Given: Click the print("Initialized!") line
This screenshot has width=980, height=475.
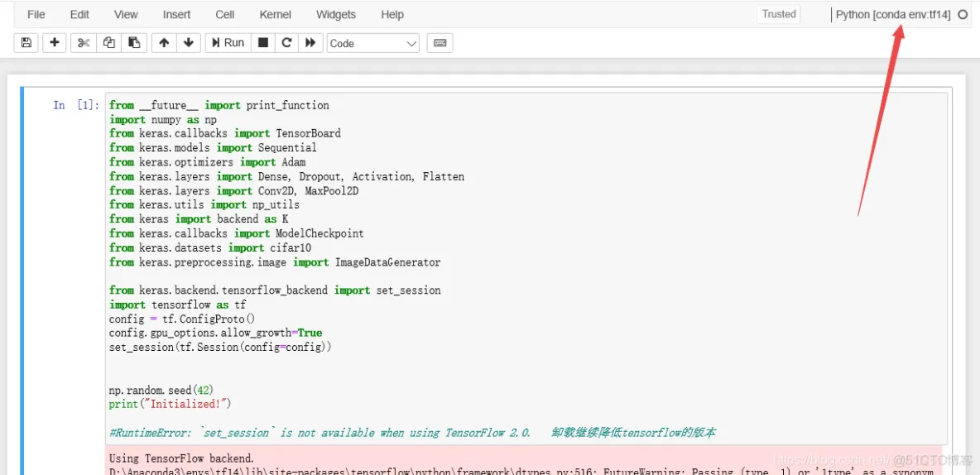Looking at the screenshot, I should click(x=170, y=405).
